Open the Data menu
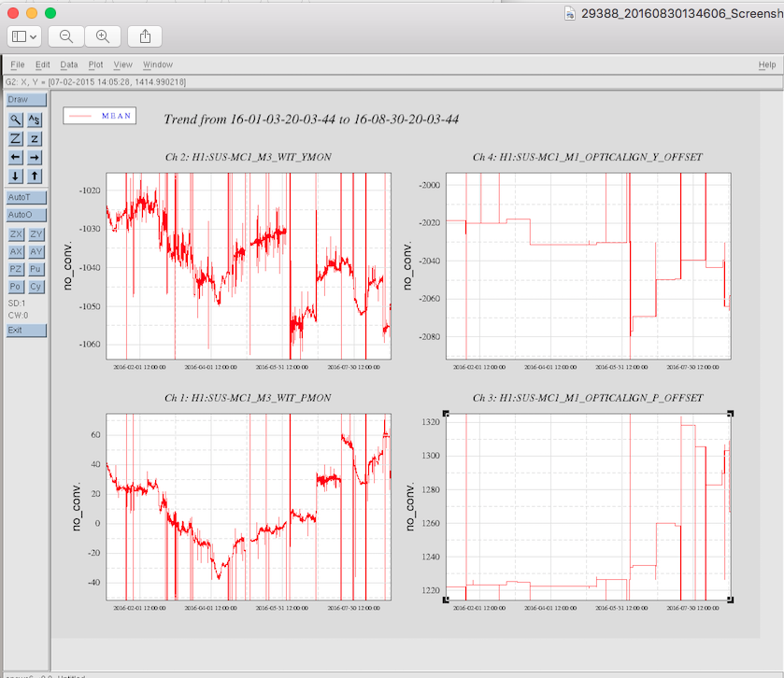Viewport: 784px width, 678px height. point(69,64)
